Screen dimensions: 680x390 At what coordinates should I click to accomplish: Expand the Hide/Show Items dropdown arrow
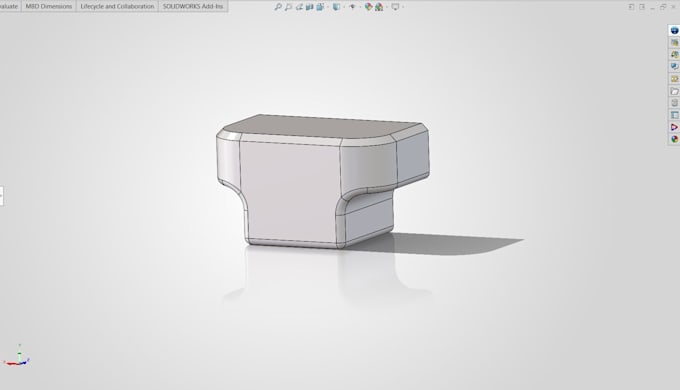pyautogui.click(x=360, y=7)
